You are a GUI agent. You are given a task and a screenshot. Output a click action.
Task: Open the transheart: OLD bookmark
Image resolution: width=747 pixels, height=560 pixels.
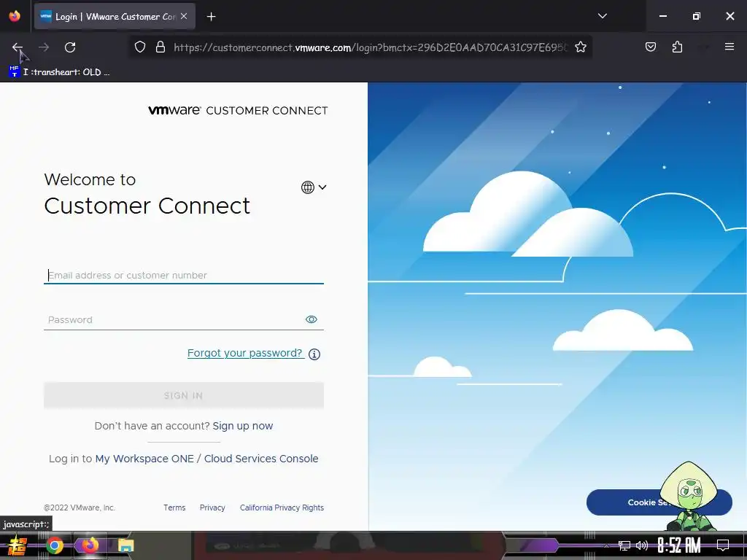click(60, 72)
